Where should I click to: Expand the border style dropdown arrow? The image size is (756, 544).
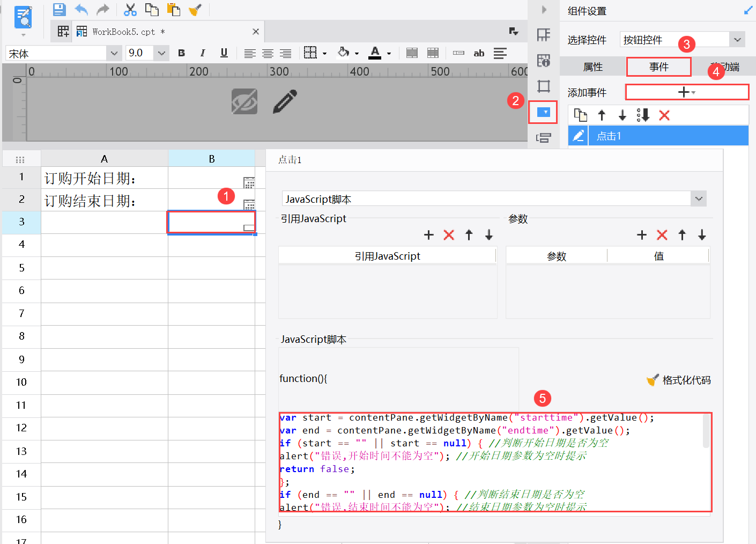[x=324, y=54]
